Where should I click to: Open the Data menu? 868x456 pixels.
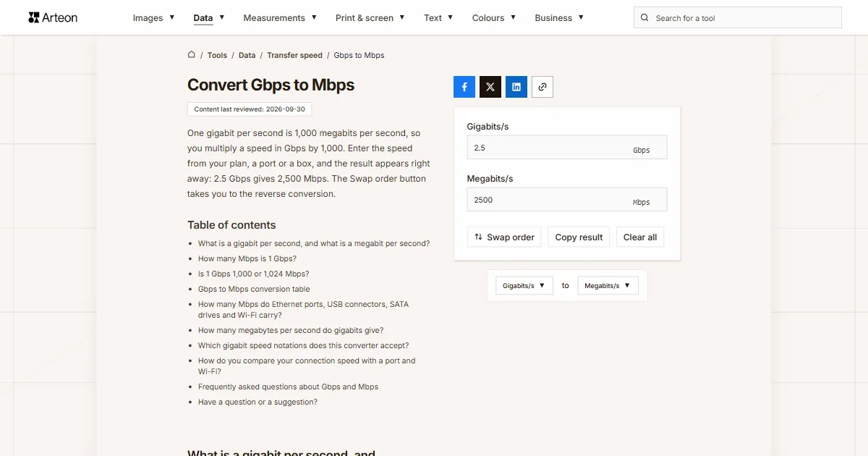coord(209,17)
